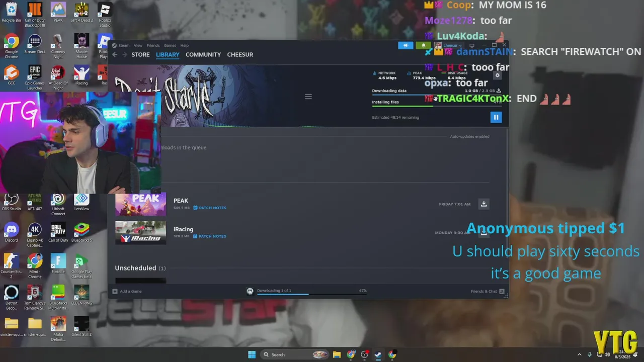The image size is (644, 362).
Task: Open PATCH NOTES for iRacing
Action: click(x=210, y=236)
